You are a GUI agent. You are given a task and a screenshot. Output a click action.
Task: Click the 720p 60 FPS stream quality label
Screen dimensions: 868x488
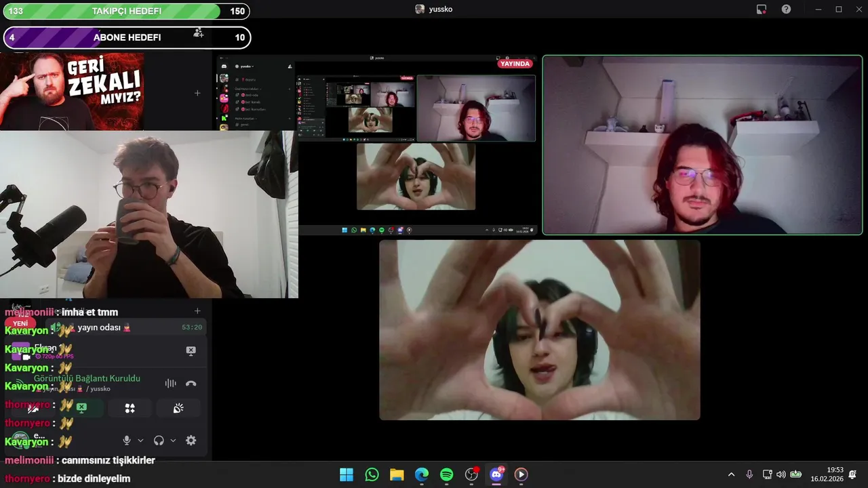[54, 357]
